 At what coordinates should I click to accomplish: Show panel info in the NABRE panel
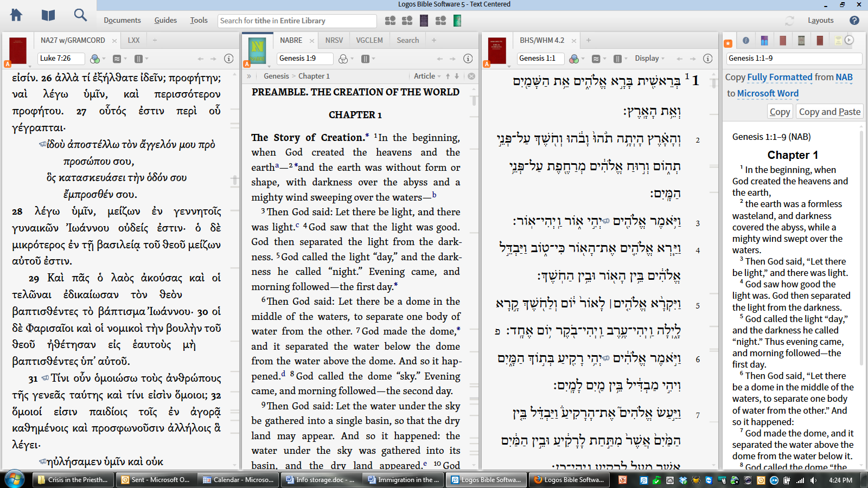tap(468, 59)
